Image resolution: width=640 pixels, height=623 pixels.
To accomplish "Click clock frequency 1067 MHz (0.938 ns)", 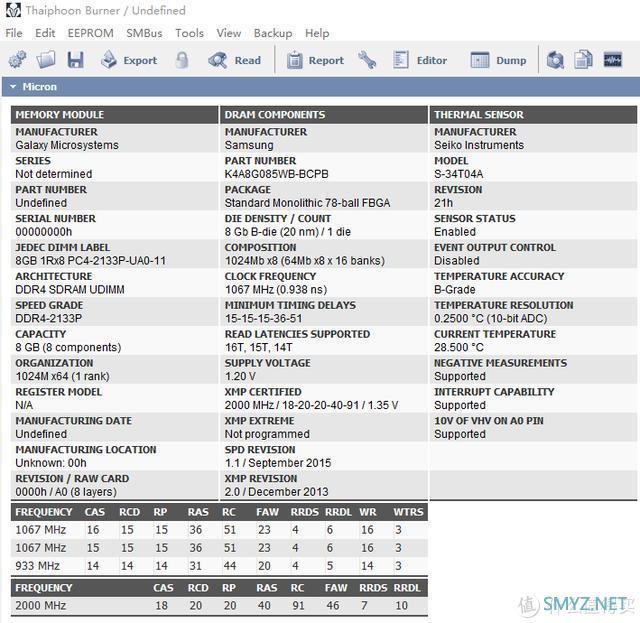I will [276, 289].
